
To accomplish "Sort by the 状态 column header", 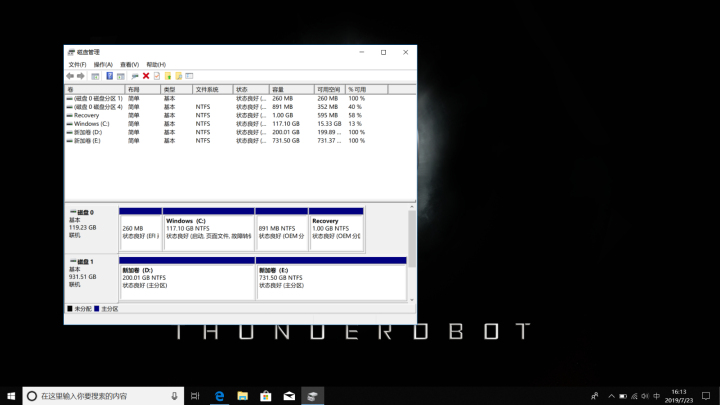I will pos(251,90).
